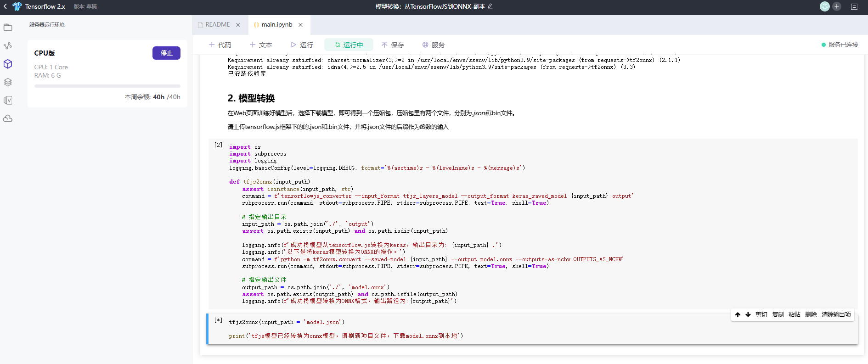Click the project title 模型转换 text in header
The width and height of the screenshot is (868, 364).
pos(430,6)
